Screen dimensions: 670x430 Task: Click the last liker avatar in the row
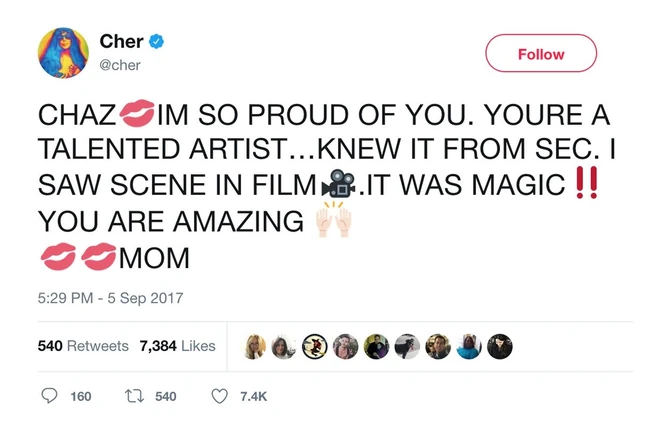[499, 346]
